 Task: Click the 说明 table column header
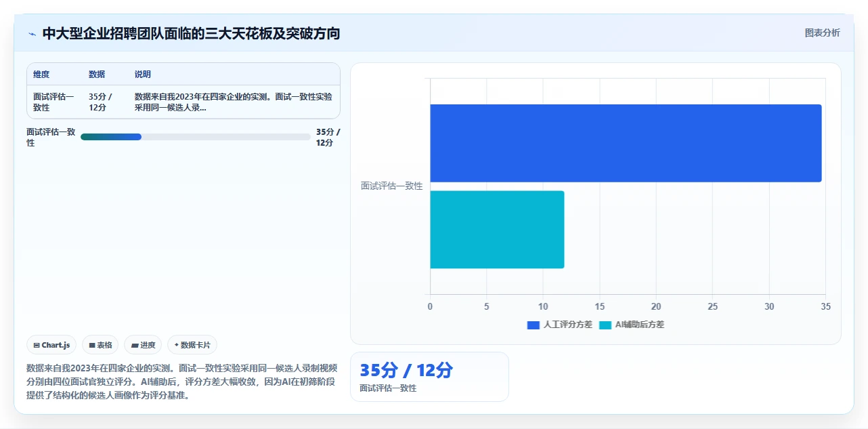[143, 75]
